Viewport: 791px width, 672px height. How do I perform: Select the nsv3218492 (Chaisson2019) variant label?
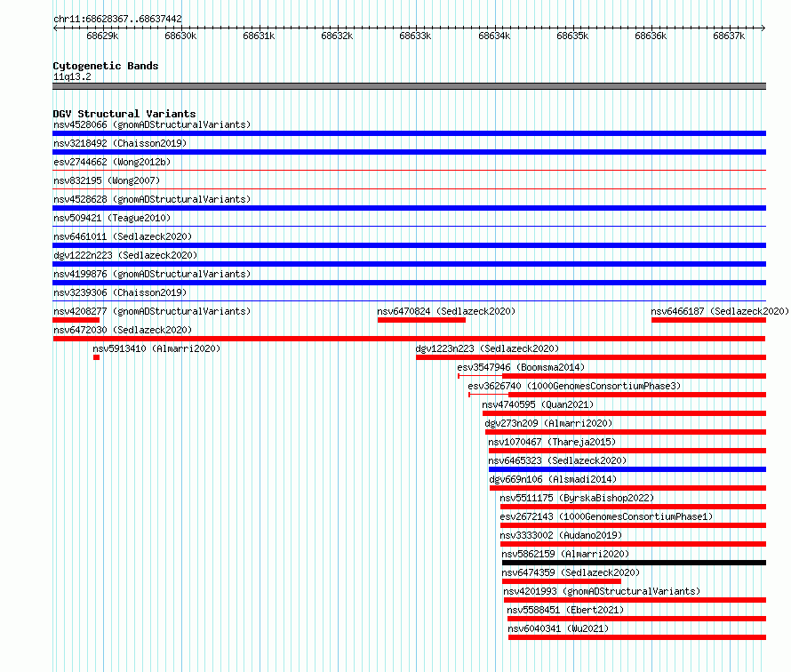120,143
